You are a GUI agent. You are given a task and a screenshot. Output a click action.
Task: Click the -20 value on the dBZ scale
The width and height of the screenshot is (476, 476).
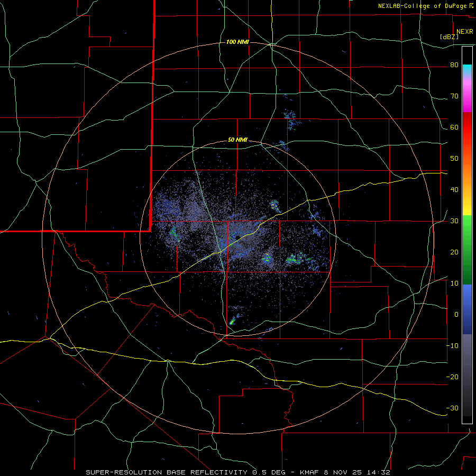(x=452, y=377)
